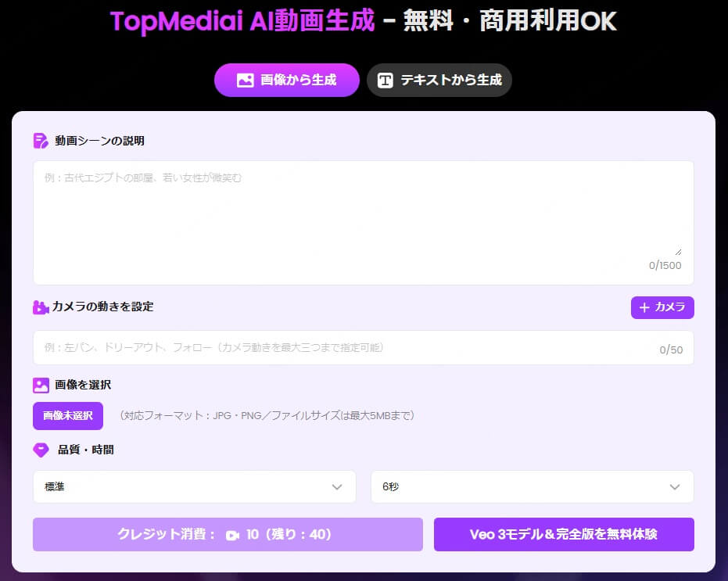Switch to テキストから生成 tab
The height and width of the screenshot is (581, 728).
439,80
